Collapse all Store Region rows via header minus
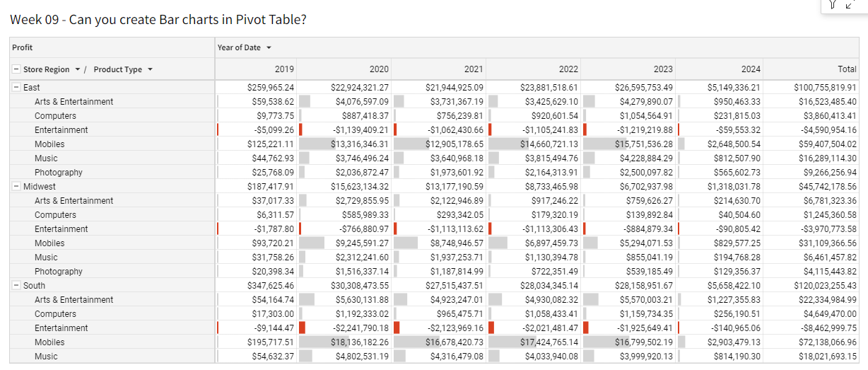Viewport: 868px width, 370px height. (16, 69)
